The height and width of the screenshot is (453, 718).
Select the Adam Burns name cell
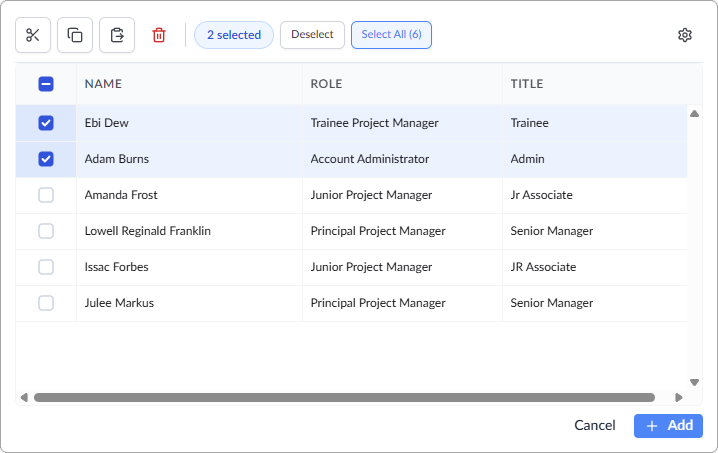tap(189, 159)
